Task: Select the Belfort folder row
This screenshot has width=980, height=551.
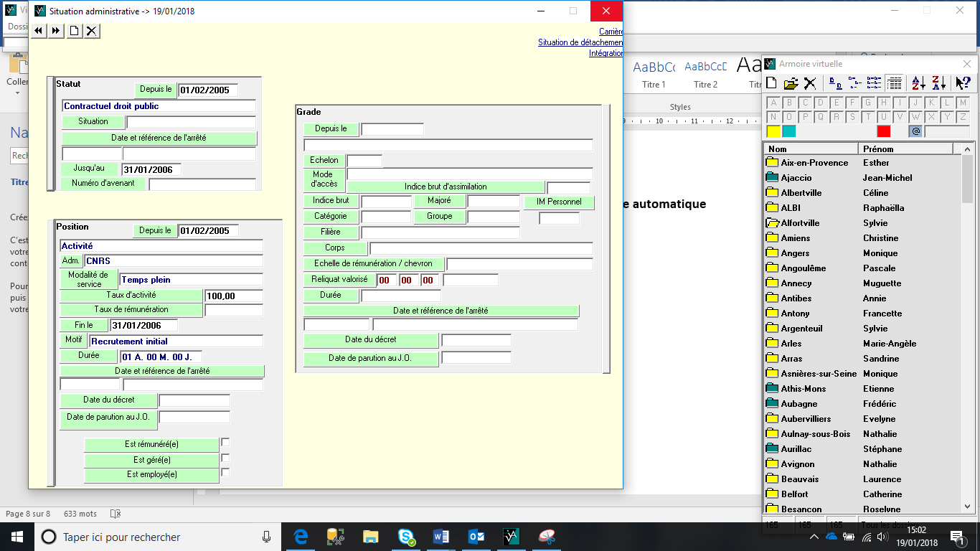Action: click(861, 494)
